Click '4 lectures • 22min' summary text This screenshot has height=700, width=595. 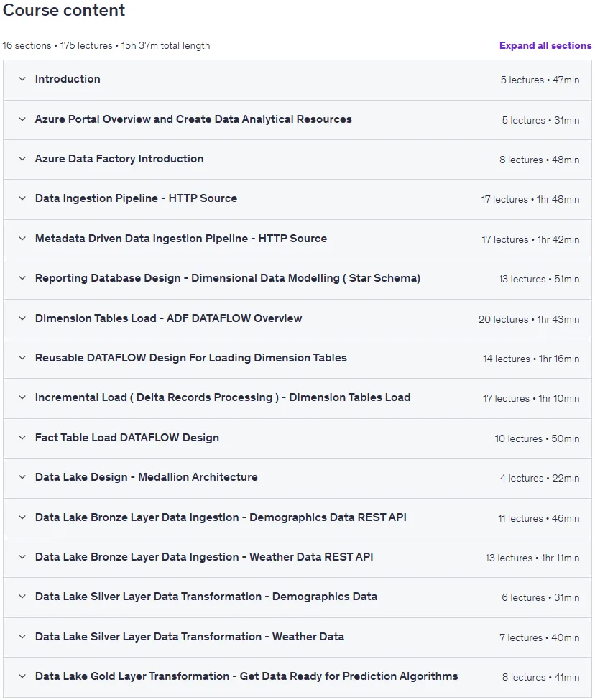[540, 478]
